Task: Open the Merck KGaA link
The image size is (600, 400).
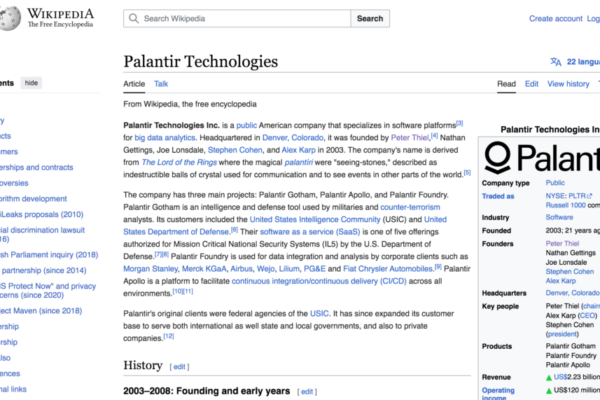Action: point(204,269)
